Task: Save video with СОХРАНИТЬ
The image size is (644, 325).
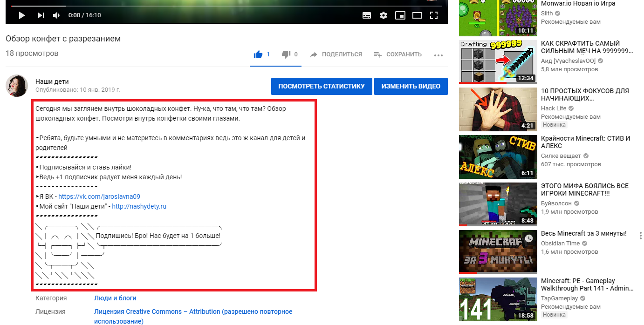Action: (397, 54)
